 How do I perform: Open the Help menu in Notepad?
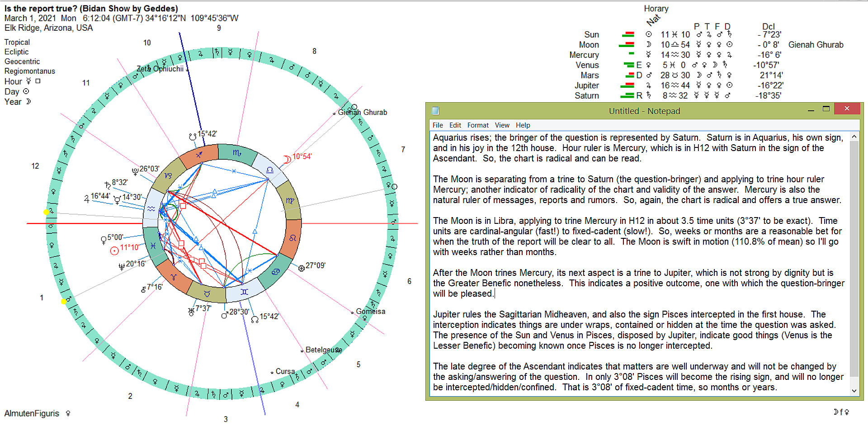pos(523,125)
